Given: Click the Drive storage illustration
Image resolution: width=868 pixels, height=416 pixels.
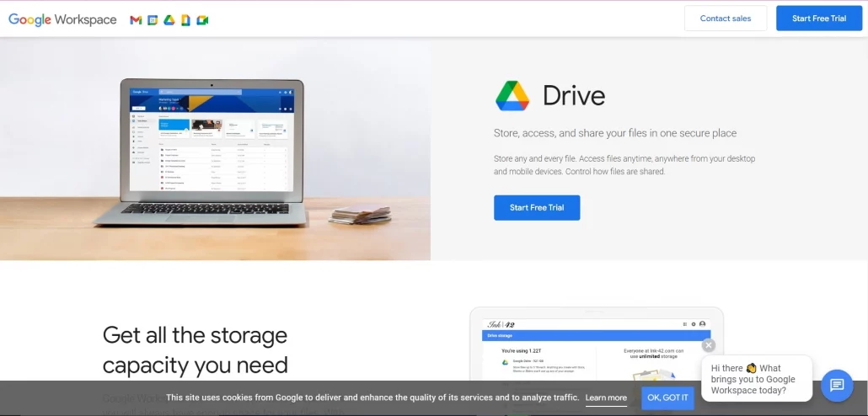Looking at the screenshot, I should click(x=596, y=344).
